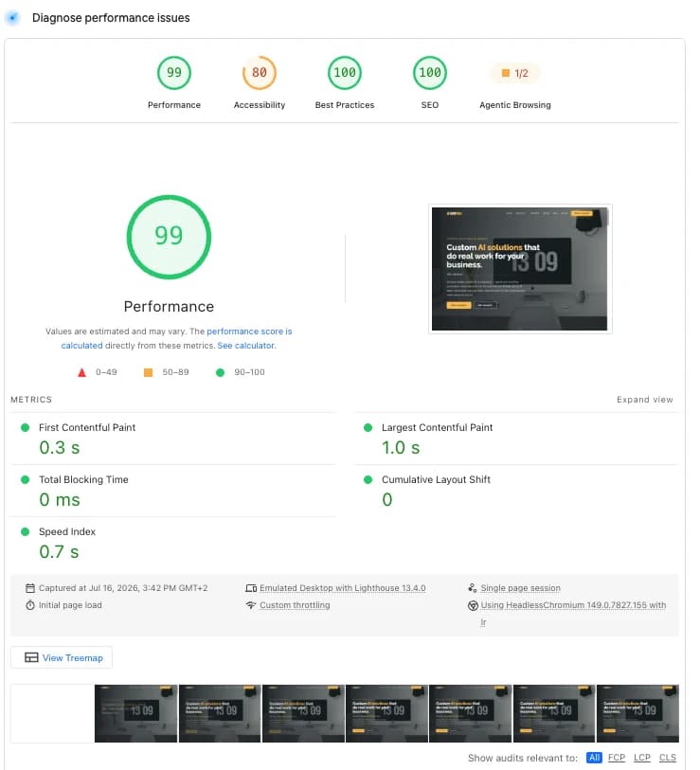Click Single page session label
Image resolution: width=700 pixels, height=770 pixels.
520,588
